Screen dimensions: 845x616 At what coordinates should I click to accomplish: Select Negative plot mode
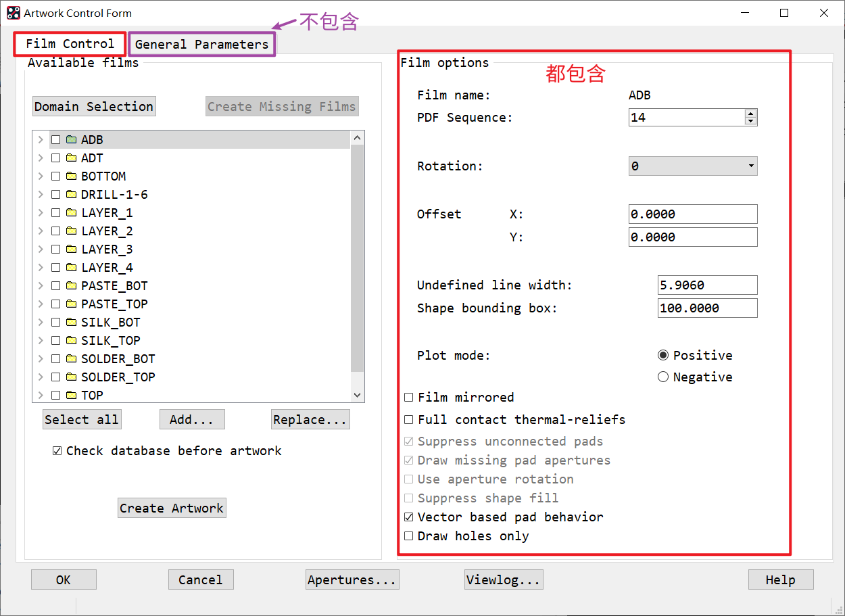point(663,377)
